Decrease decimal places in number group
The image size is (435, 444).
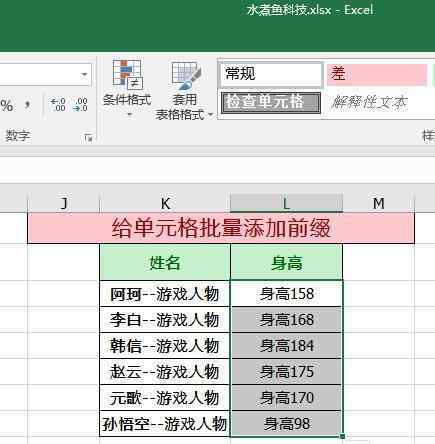[x=81, y=105]
